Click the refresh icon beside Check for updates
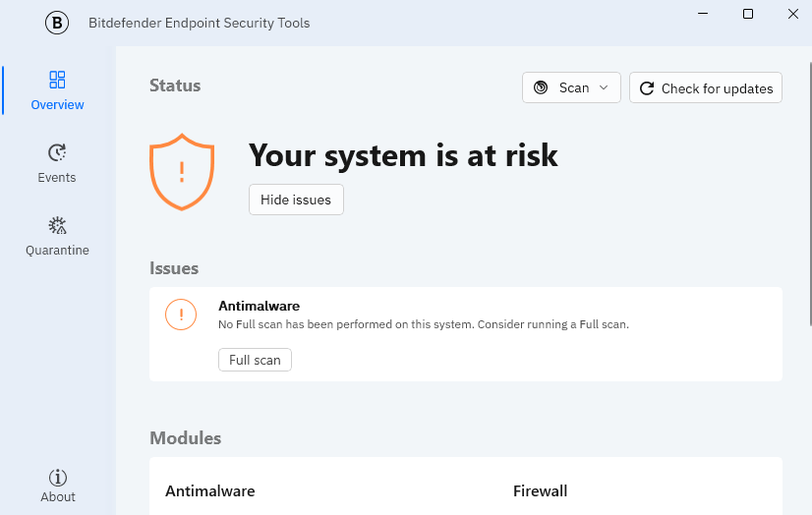This screenshot has height=515, width=812. 646,88
